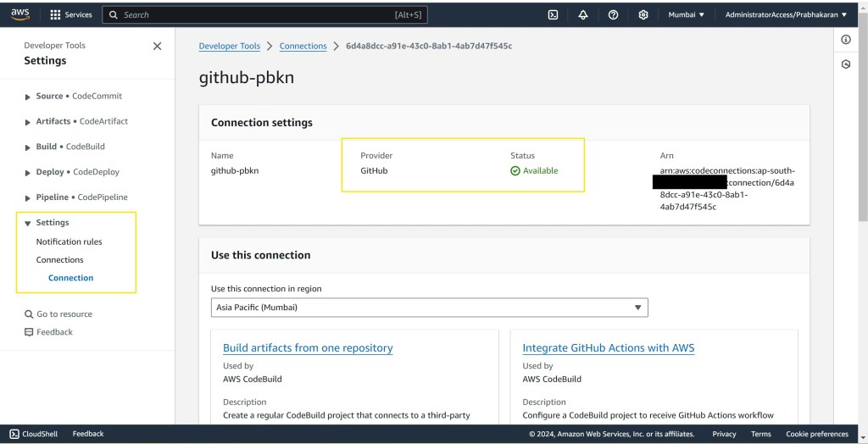
Task: Click the info icon on right rail
Action: 845,40
